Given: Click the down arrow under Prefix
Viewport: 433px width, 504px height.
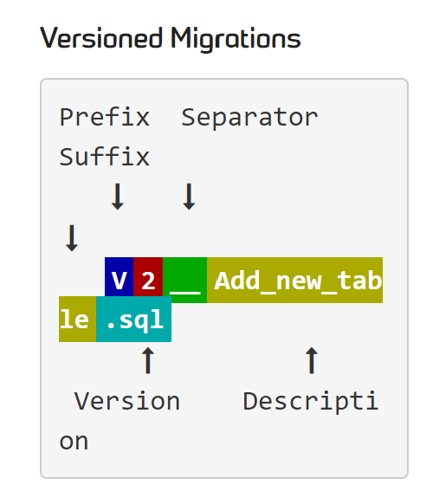Looking at the screenshot, I should click(x=118, y=197).
